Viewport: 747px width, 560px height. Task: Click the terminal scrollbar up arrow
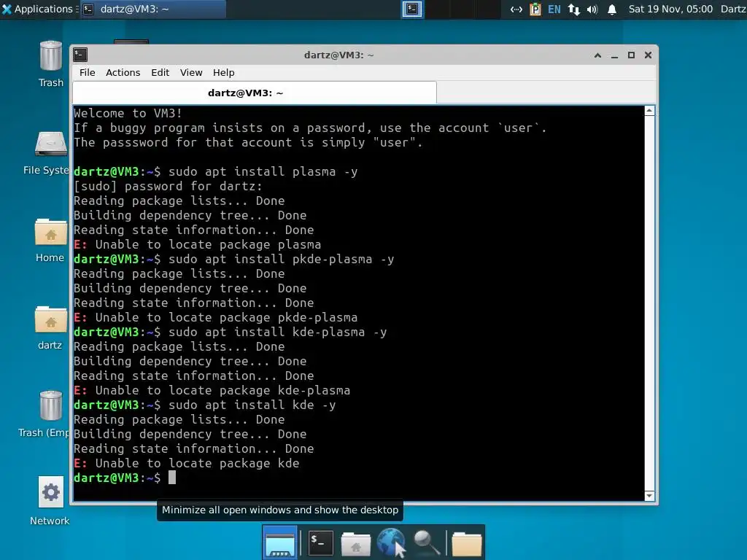pos(649,111)
